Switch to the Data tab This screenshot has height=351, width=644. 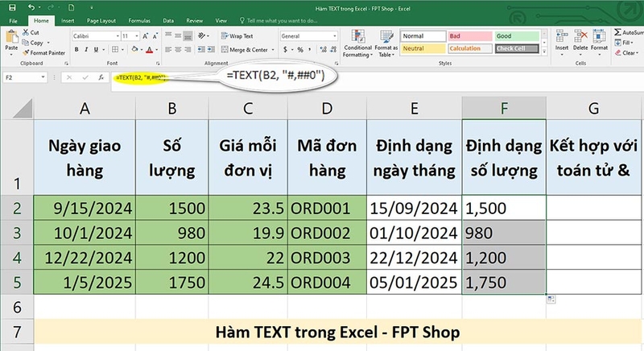point(168,20)
